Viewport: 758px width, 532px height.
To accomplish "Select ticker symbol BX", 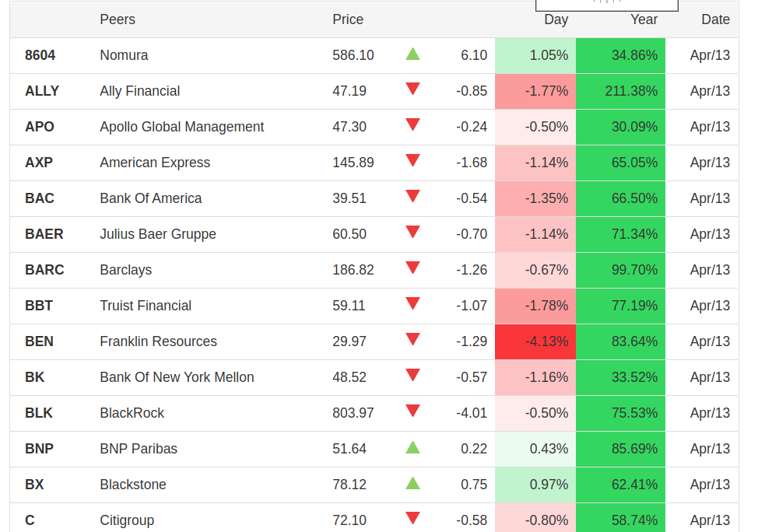I will click(x=34, y=484).
